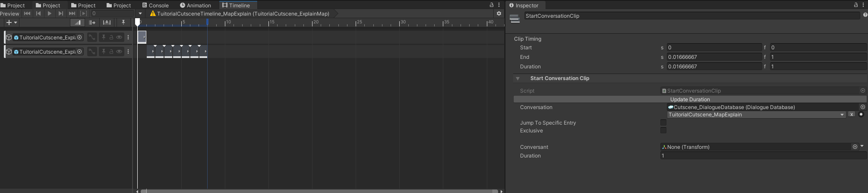Pin markers on first track
The width and height of the screenshot is (868, 193).
(104, 37)
